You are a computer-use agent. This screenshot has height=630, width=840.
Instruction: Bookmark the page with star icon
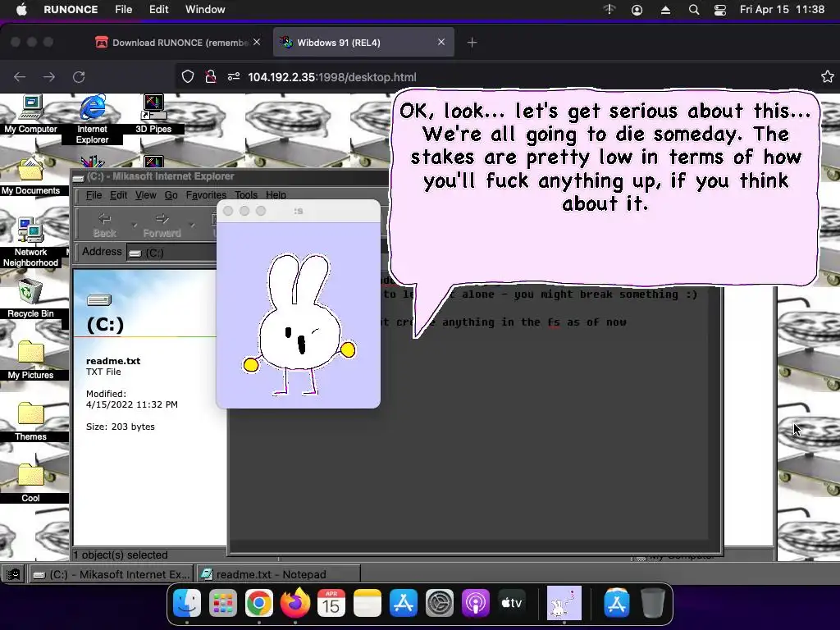pos(828,76)
